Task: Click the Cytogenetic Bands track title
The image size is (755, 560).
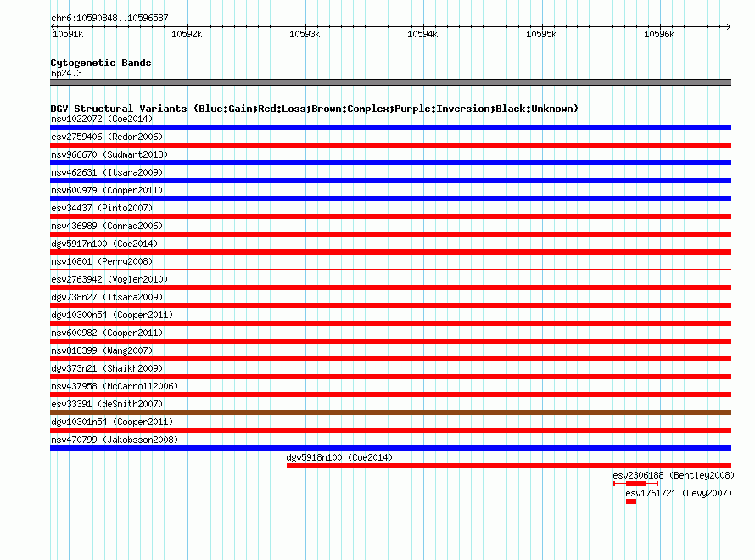Action: 101,63
